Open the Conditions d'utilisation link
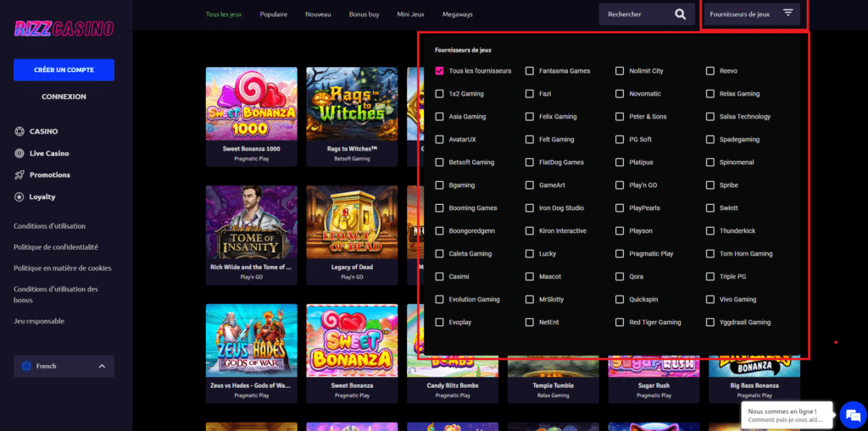Image resolution: width=868 pixels, height=431 pixels. point(50,226)
